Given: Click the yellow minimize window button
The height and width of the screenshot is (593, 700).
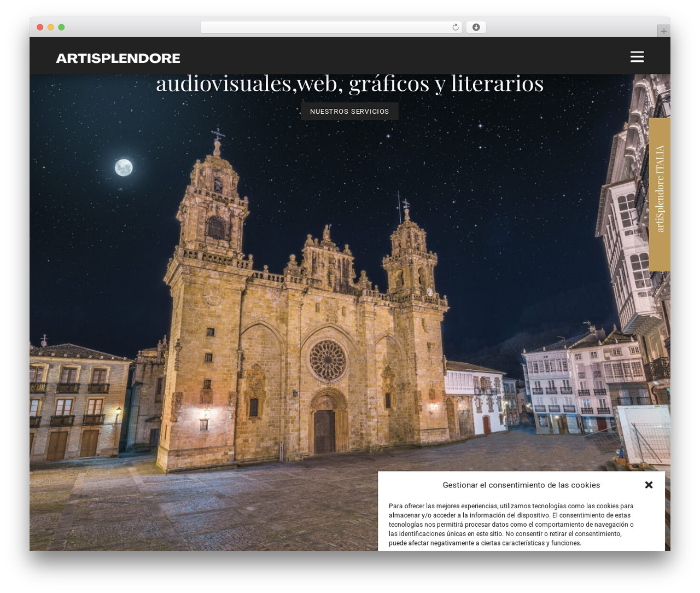Looking at the screenshot, I should point(50,27).
